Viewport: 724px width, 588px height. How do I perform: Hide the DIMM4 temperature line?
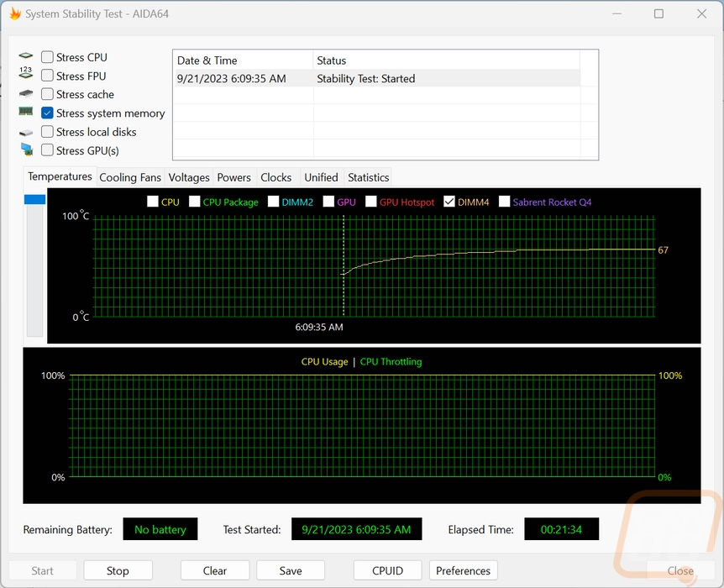click(x=449, y=202)
